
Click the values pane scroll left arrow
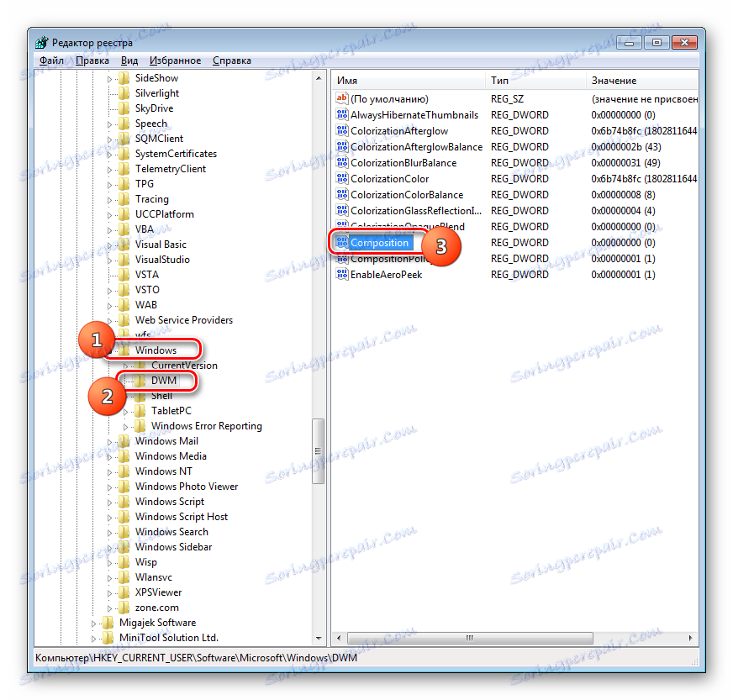339,638
